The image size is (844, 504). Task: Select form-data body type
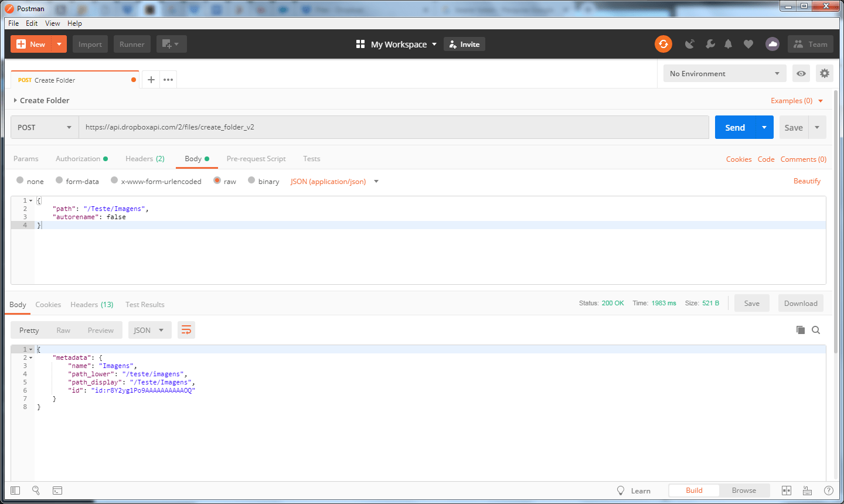pyautogui.click(x=59, y=181)
